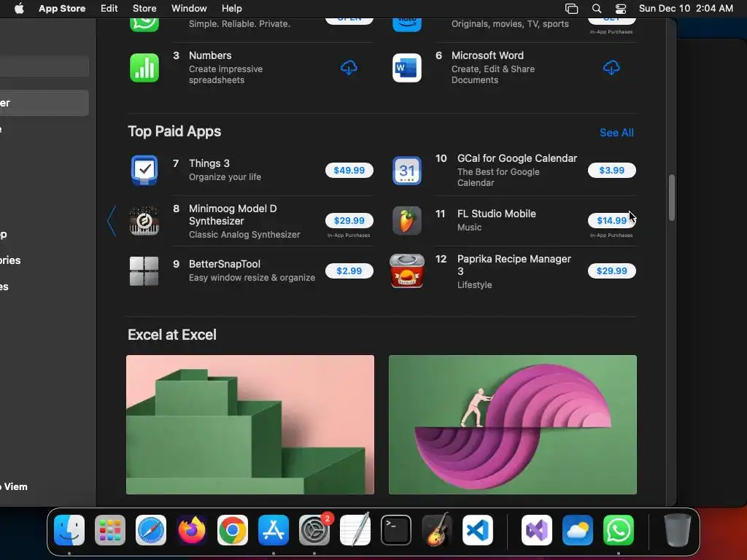Launch Weather from the Dock
The width and height of the screenshot is (747, 560).
point(578,530)
